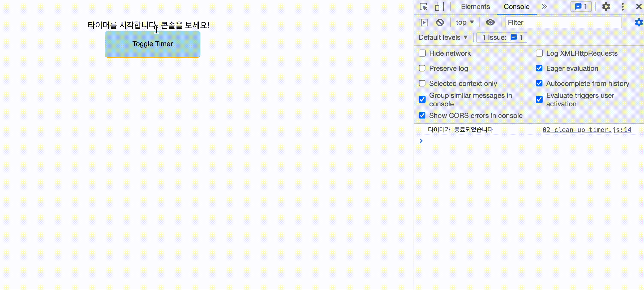
Task: Click the clear console no-entry icon
Action: 440,22
